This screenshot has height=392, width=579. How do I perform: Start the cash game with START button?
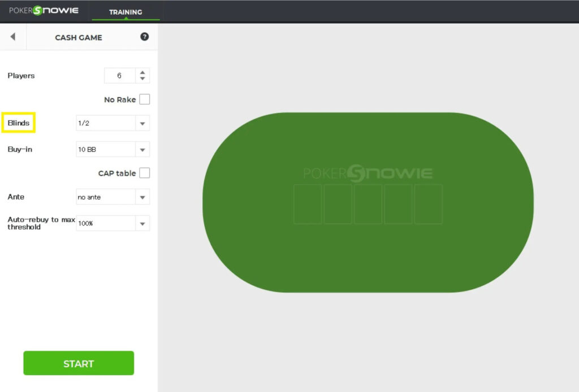[x=79, y=363]
